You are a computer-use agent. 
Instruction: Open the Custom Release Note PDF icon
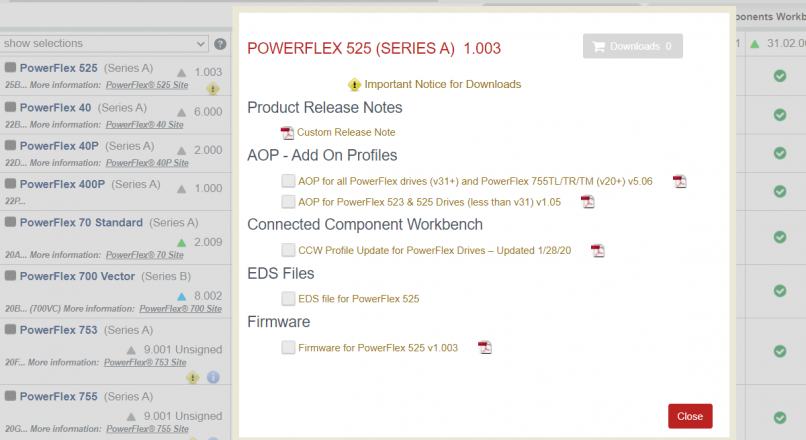pos(287,133)
